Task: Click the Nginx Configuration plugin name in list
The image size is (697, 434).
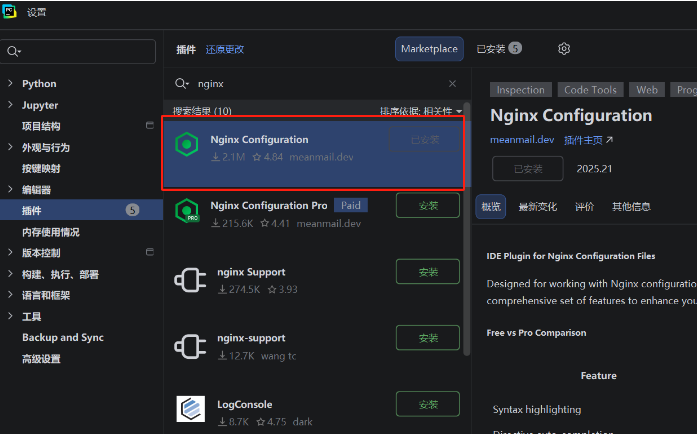Action: point(259,140)
